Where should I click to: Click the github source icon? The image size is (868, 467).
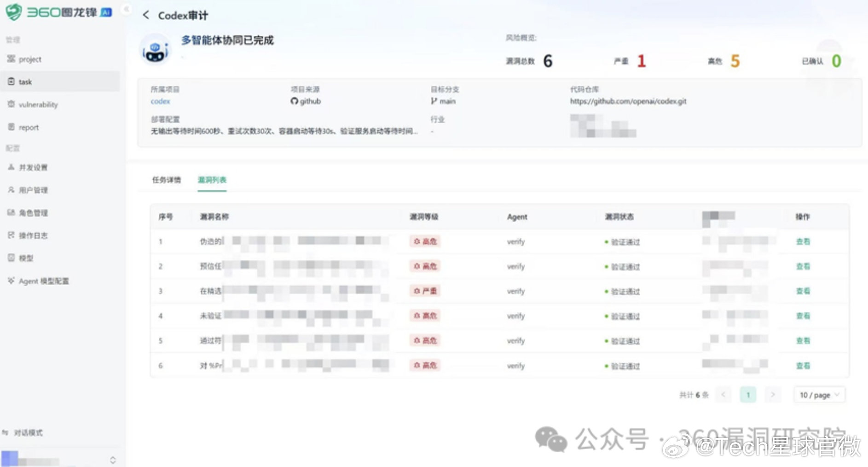[294, 101]
